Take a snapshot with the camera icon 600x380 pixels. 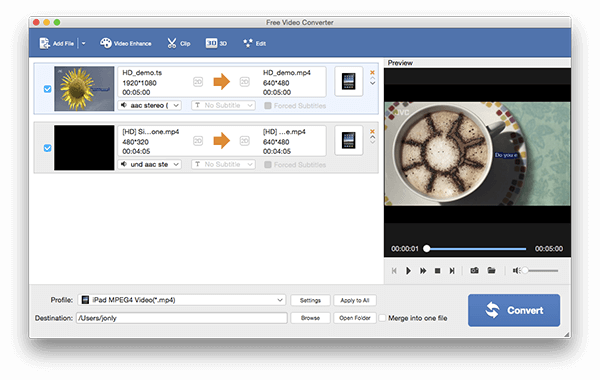click(x=474, y=271)
